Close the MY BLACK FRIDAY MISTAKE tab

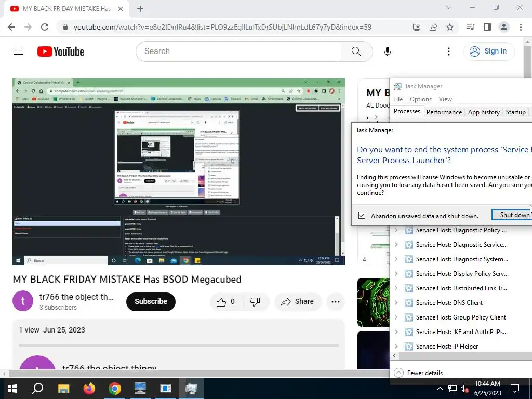click(x=121, y=9)
